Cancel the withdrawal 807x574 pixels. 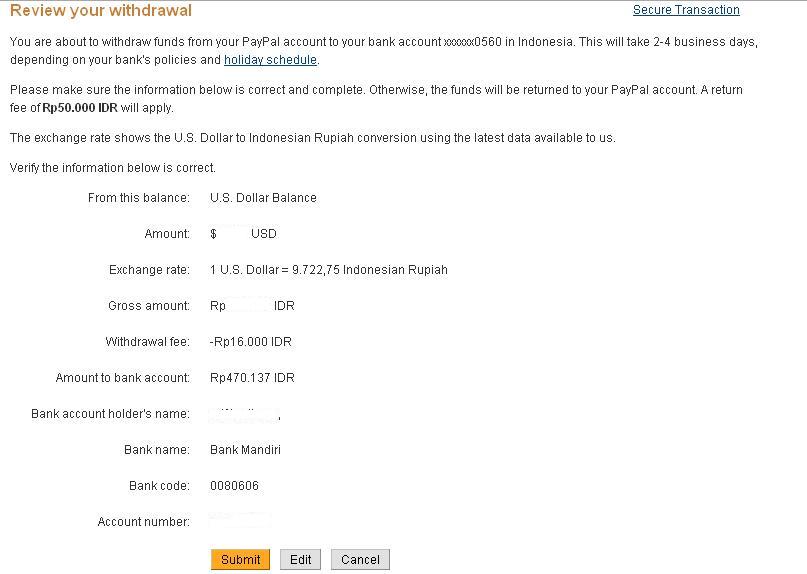tap(360, 560)
